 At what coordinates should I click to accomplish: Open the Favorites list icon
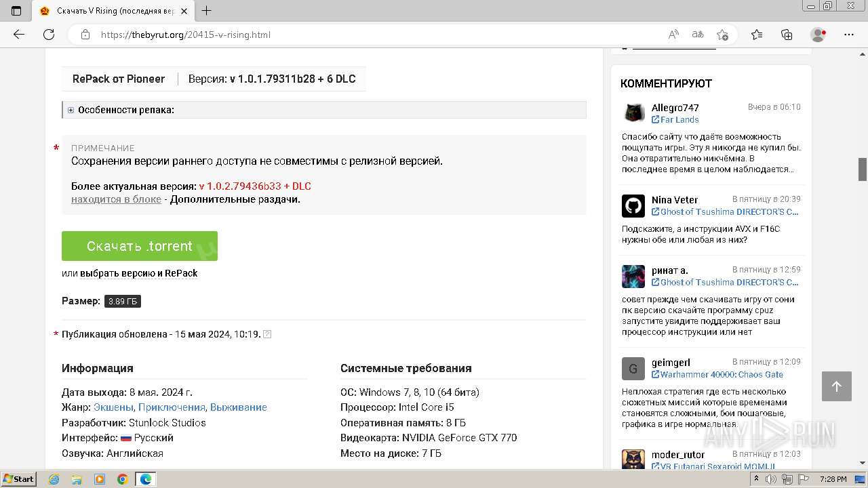tap(757, 35)
